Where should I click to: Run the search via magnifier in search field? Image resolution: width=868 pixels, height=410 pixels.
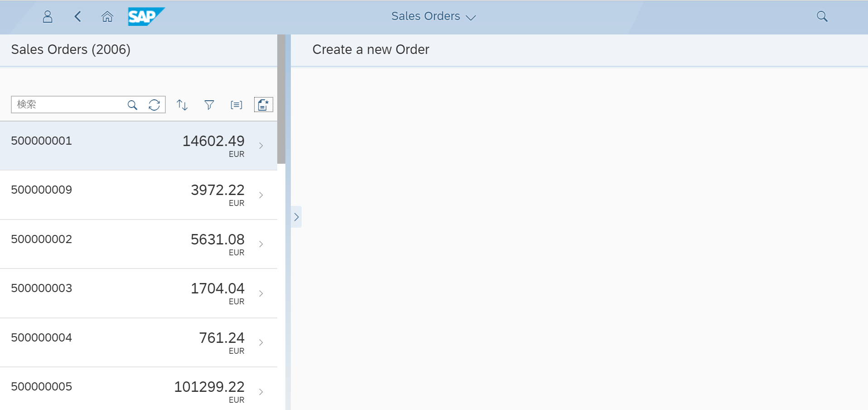click(x=132, y=105)
